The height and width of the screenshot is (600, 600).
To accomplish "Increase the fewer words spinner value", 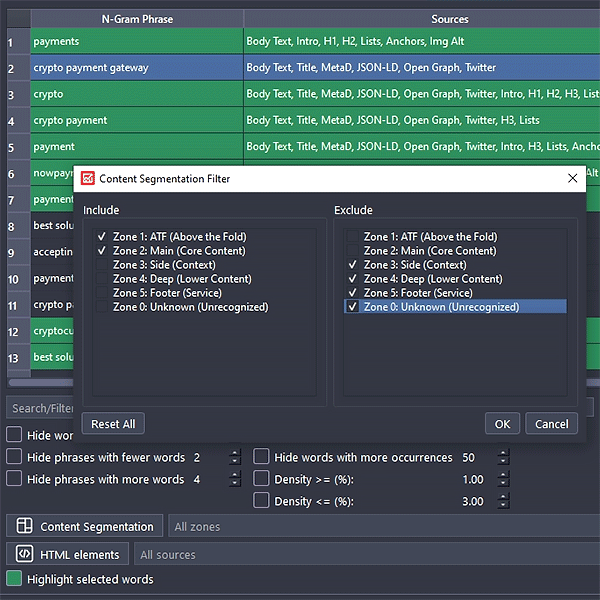I will coord(235,453).
